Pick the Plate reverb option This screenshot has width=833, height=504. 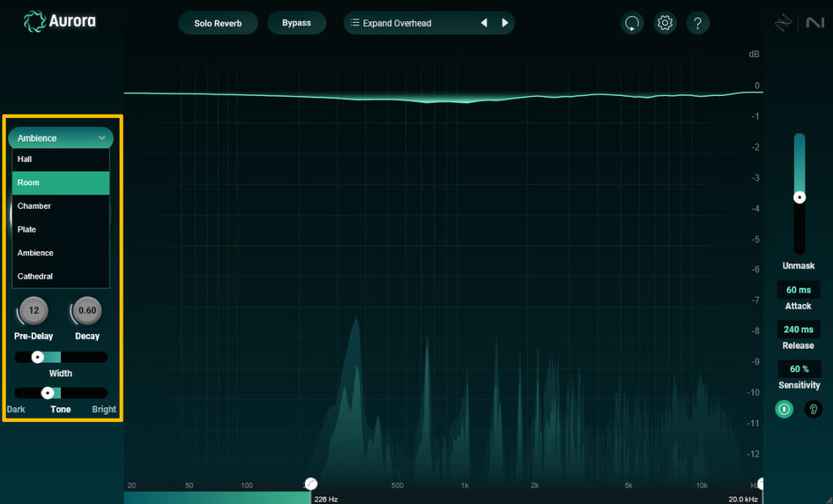pyautogui.click(x=61, y=229)
